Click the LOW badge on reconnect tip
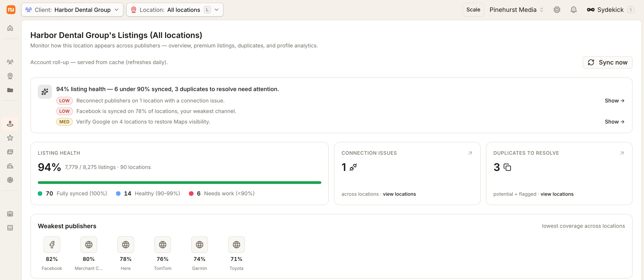 tap(64, 101)
